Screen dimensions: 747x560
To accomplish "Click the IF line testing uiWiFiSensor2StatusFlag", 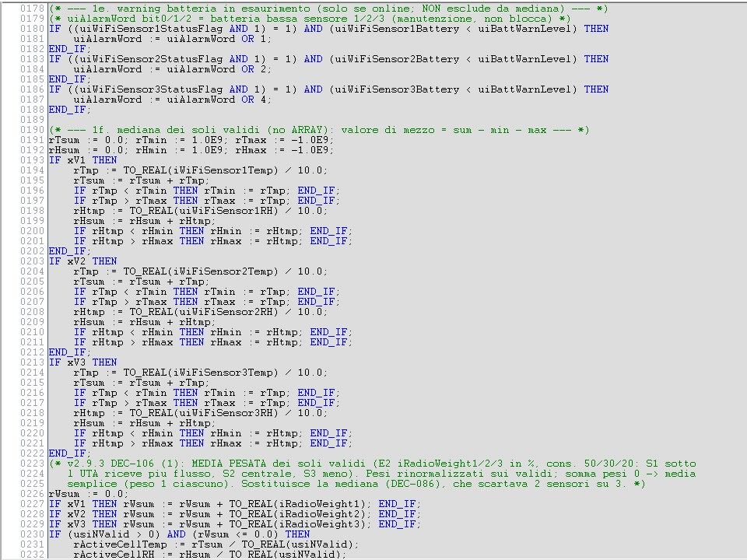I will pos(328,59).
